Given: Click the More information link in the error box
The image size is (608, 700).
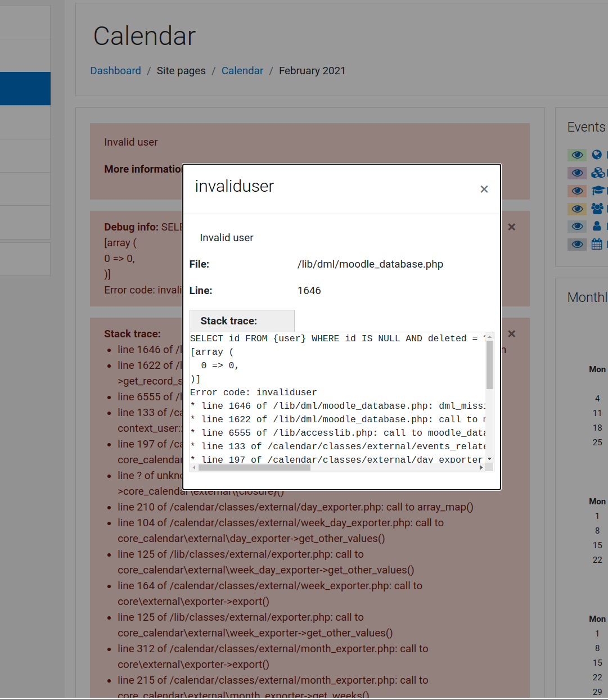Looking at the screenshot, I should pos(143,169).
